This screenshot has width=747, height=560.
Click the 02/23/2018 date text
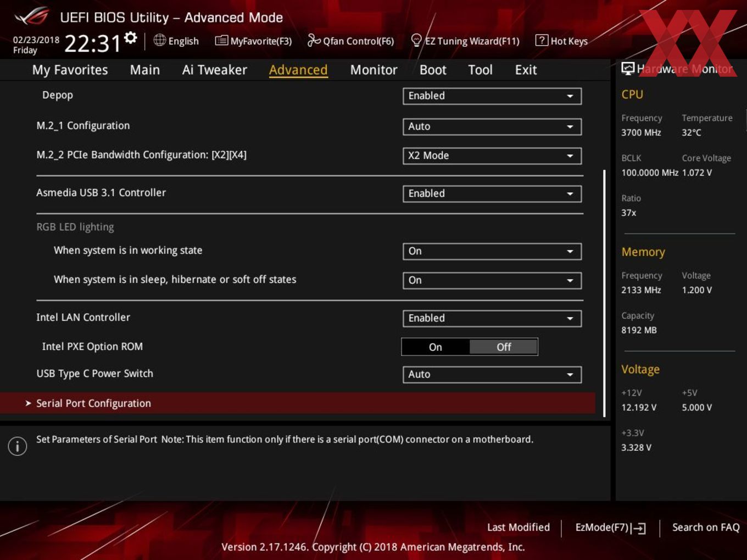pyautogui.click(x=36, y=40)
